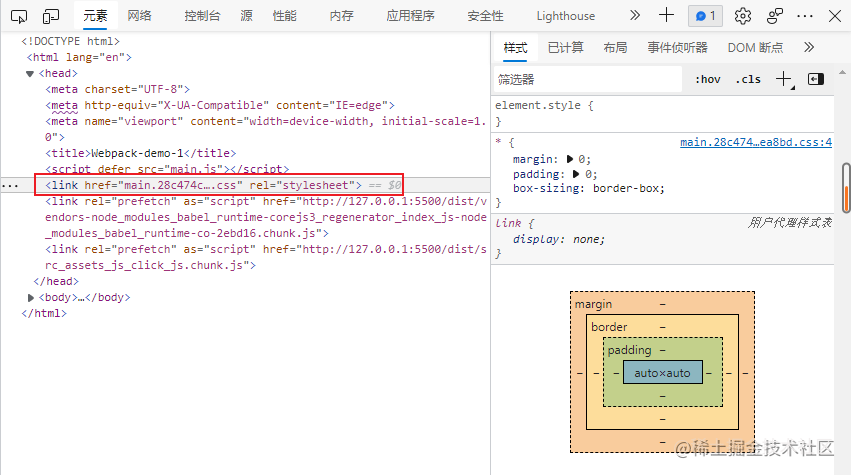Viewport: 851px width, 475px height.
Task: Select the DOM 断点 sub-tab
Action: click(755, 48)
